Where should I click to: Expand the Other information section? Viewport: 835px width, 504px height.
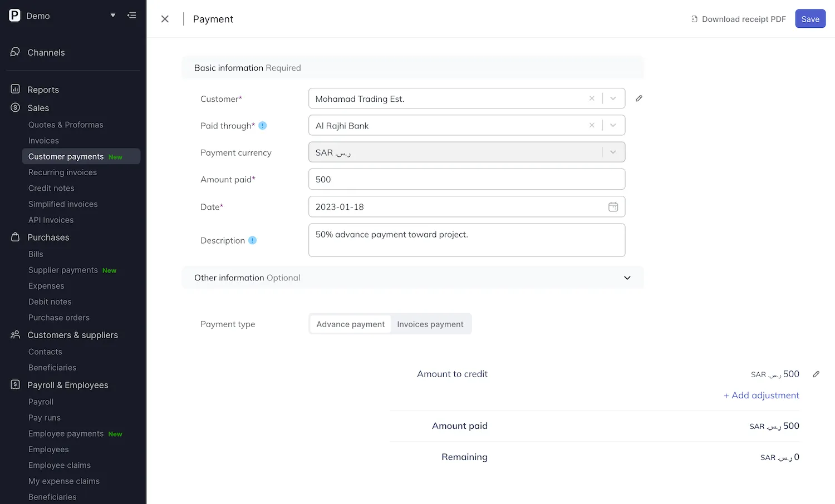627,278
